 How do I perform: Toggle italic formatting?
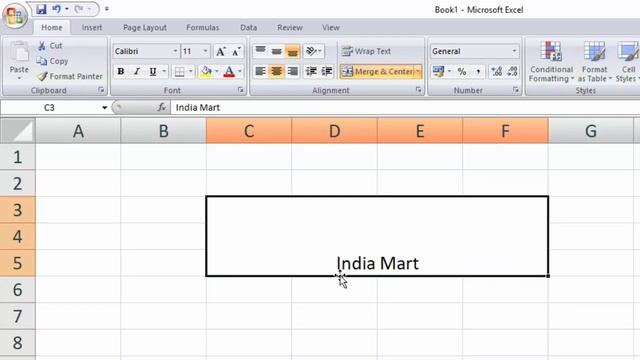[137, 71]
